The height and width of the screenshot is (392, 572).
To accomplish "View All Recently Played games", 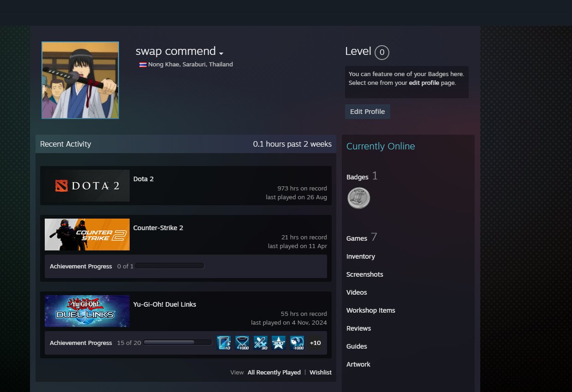I will pyautogui.click(x=274, y=372).
